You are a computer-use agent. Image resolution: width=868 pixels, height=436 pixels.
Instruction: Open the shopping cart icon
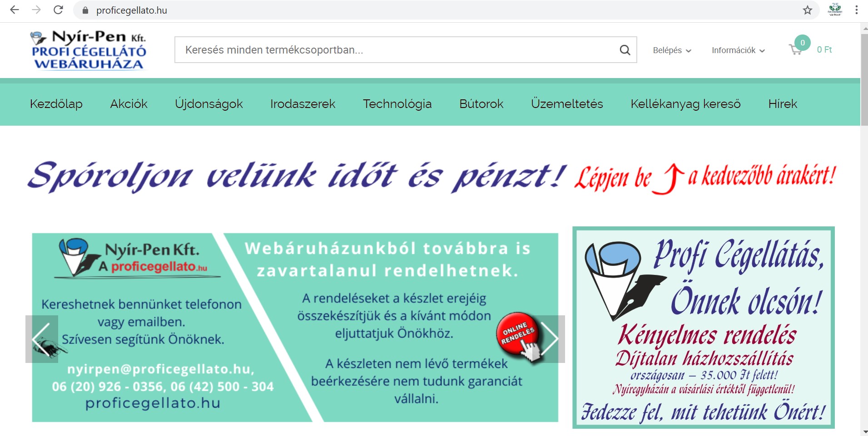pos(795,50)
